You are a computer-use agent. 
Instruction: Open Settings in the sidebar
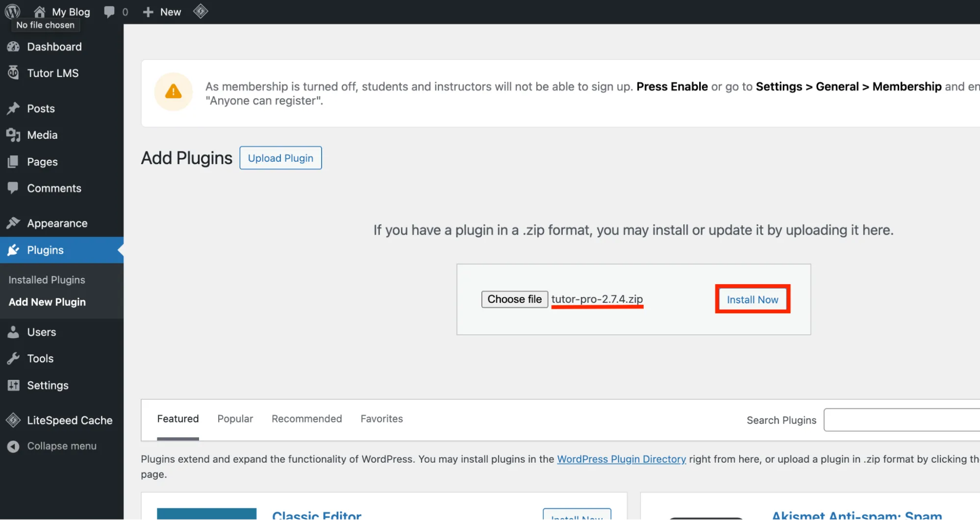pos(48,385)
